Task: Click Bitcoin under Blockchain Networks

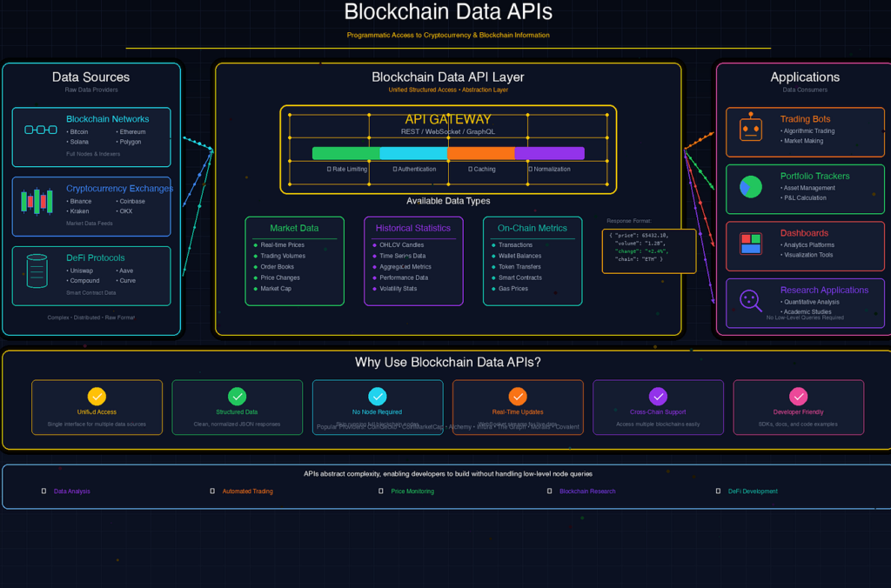Action: pyautogui.click(x=79, y=132)
